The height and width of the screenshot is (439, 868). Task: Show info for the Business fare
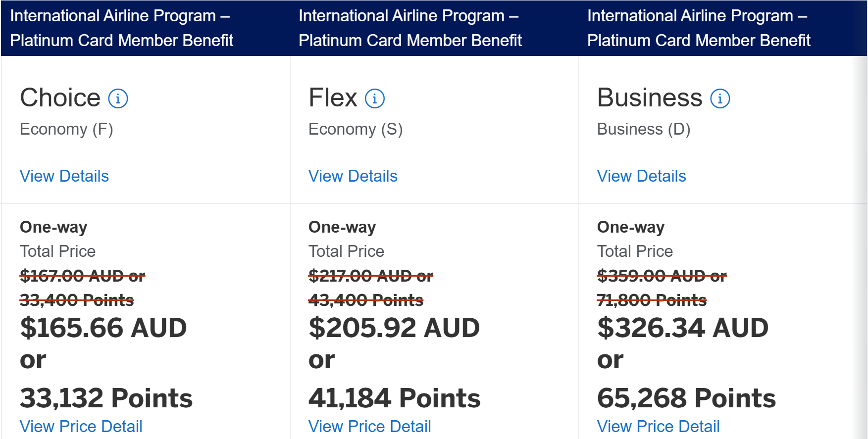click(720, 98)
